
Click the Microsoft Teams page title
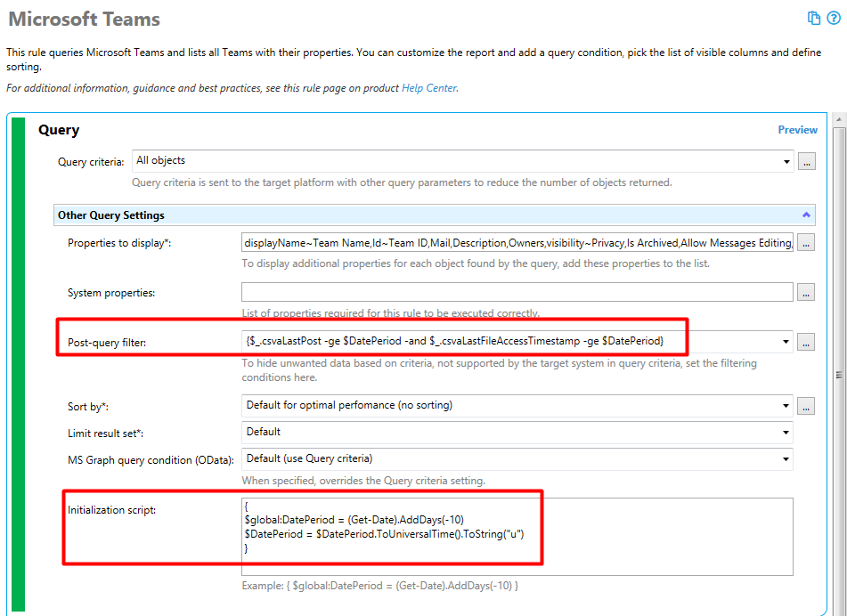click(x=85, y=19)
